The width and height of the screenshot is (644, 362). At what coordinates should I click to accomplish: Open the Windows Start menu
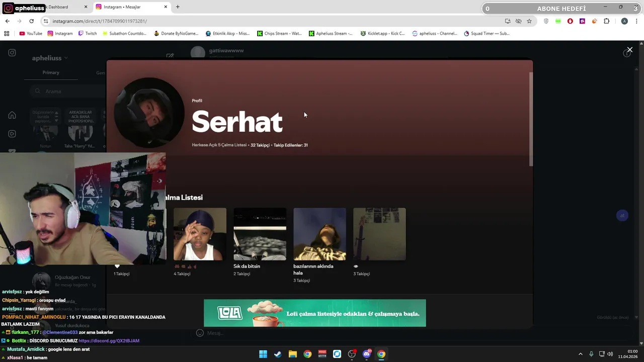pyautogui.click(x=263, y=354)
